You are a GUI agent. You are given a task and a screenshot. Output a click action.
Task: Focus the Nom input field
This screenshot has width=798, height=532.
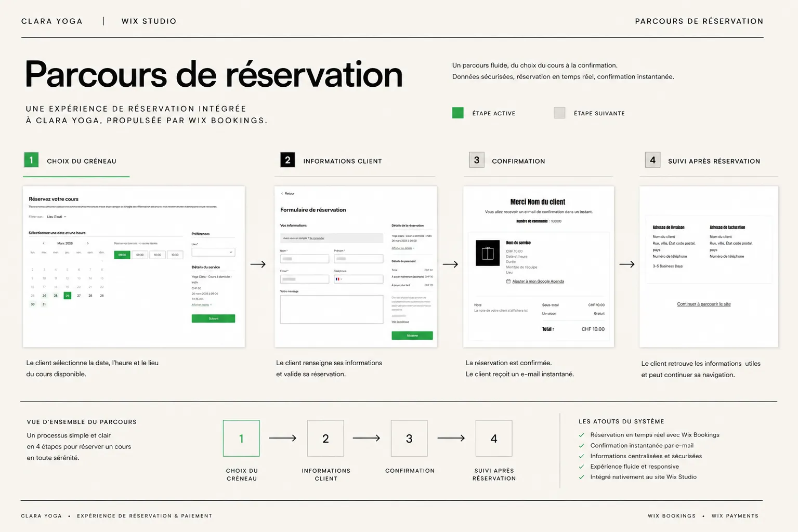pos(305,259)
